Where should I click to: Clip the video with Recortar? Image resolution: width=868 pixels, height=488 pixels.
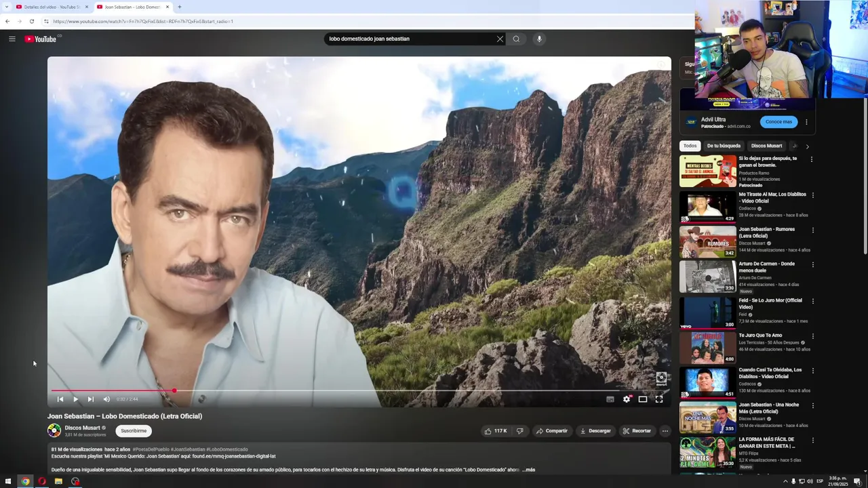coord(637,431)
